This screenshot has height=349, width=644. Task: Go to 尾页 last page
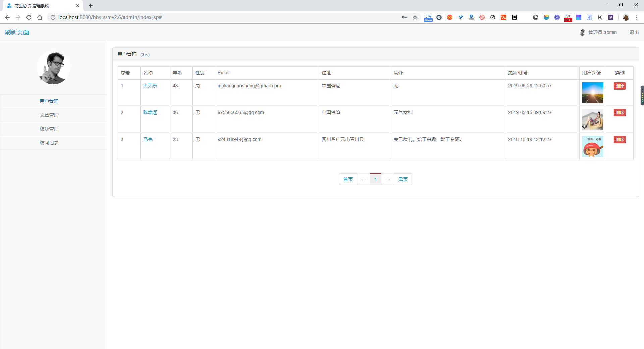pyautogui.click(x=403, y=179)
